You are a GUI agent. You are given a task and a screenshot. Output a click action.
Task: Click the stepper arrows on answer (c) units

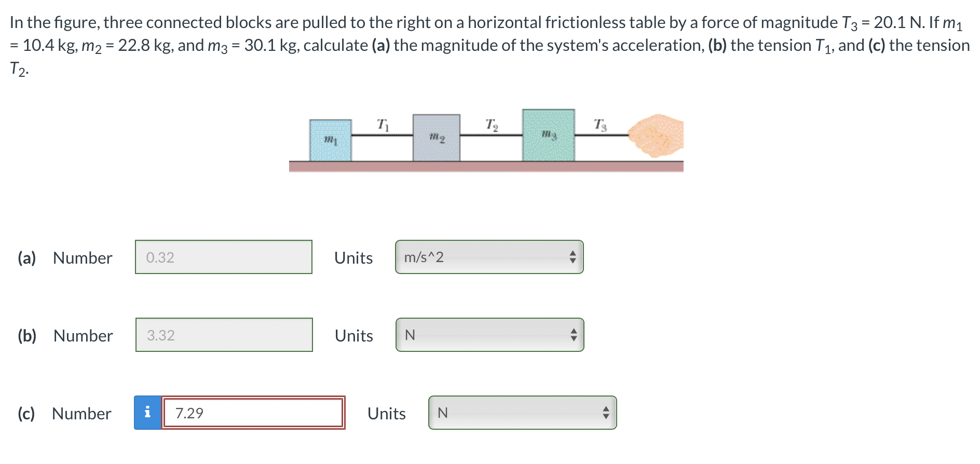tap(606, 413)
